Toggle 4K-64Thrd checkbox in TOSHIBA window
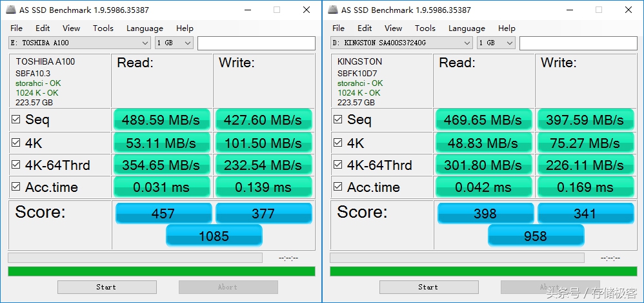Viewport: 644px width, 303px height. (16, 165)
